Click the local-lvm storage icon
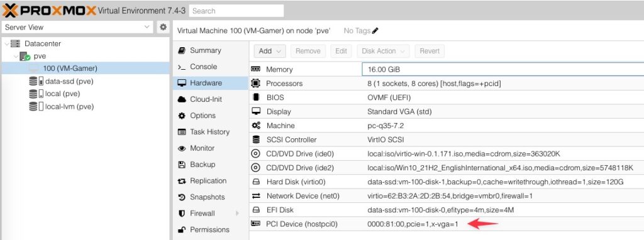The width and height of the screenshot is (644, 240). click(x=36, y=107)
